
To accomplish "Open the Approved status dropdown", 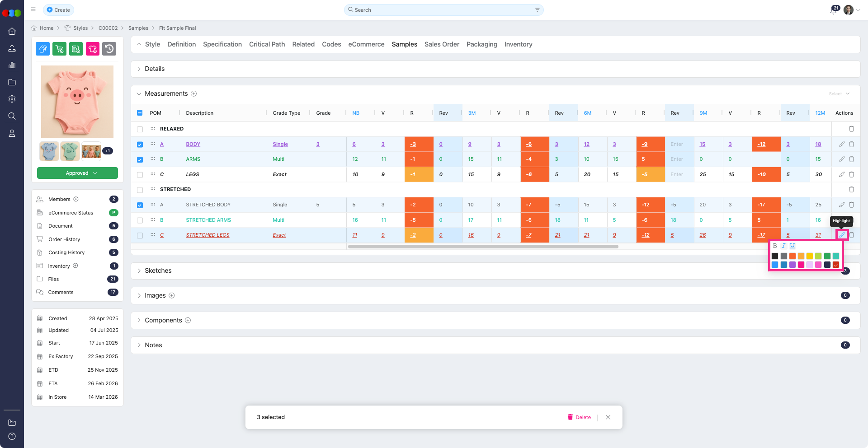I will 77,173.
